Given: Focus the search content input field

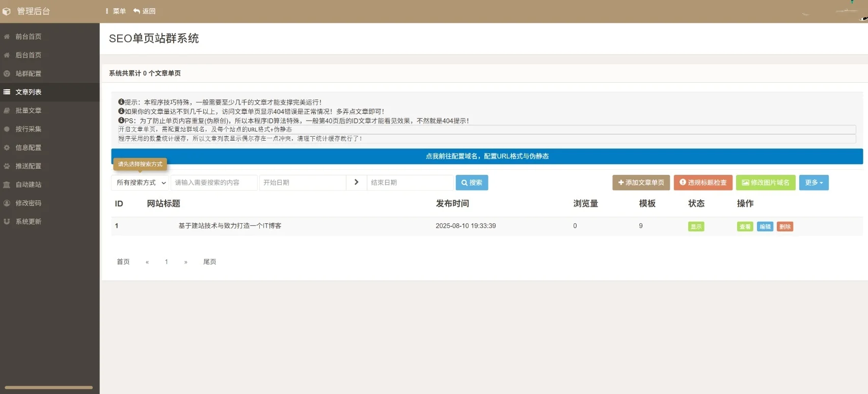Looking at the screenshot, I should click(213, 182).
